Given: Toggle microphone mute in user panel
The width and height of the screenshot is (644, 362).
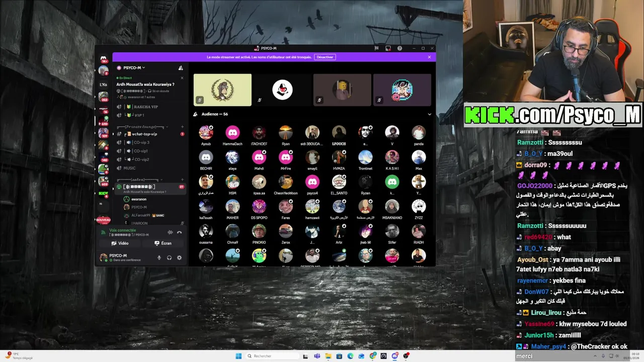Looking at the screenshot, I should click(x=159, y=258).
